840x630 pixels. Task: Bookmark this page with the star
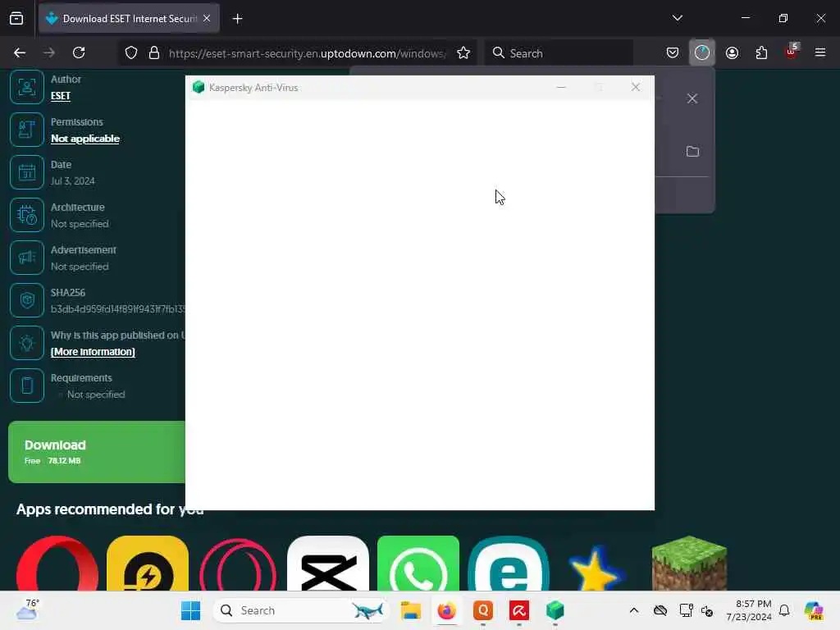coord(463,52)
